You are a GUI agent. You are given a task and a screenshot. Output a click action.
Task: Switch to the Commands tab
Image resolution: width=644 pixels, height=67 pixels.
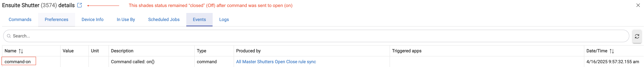pyautogui.click(x=20, y=19)
